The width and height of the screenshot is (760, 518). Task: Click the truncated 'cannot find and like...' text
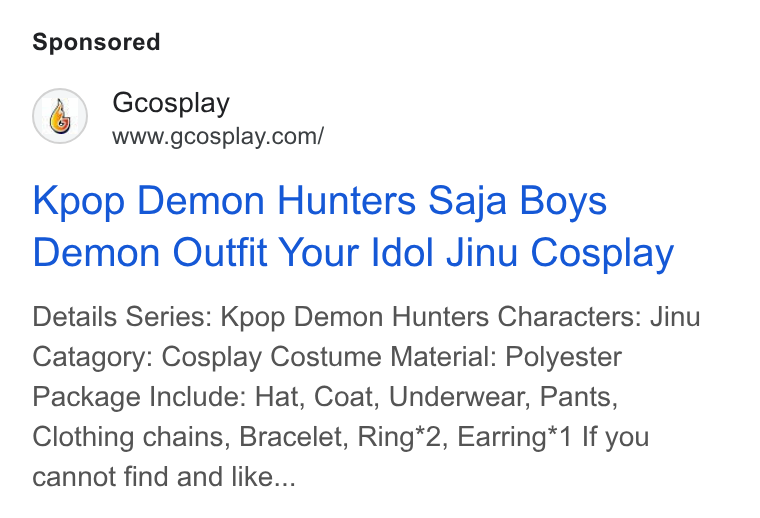pyautogui.click(x=164, y=477)
